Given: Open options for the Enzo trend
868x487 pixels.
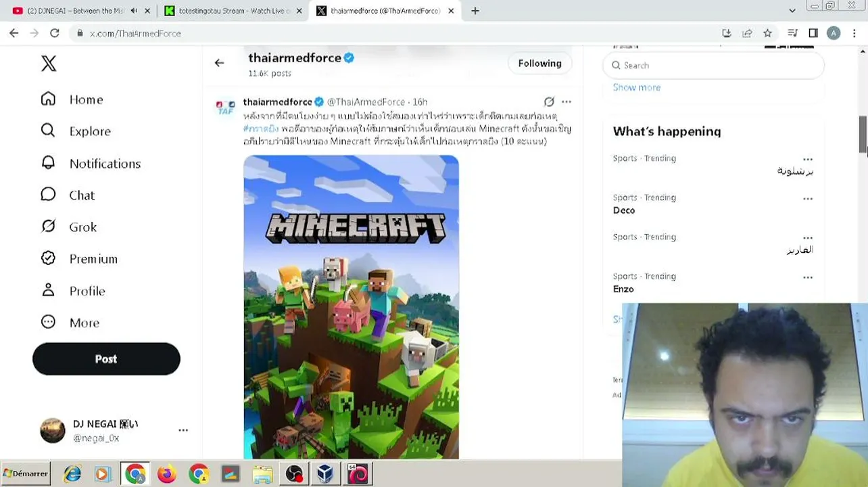Looking at the screenshot, I should [x=807, y=277].
